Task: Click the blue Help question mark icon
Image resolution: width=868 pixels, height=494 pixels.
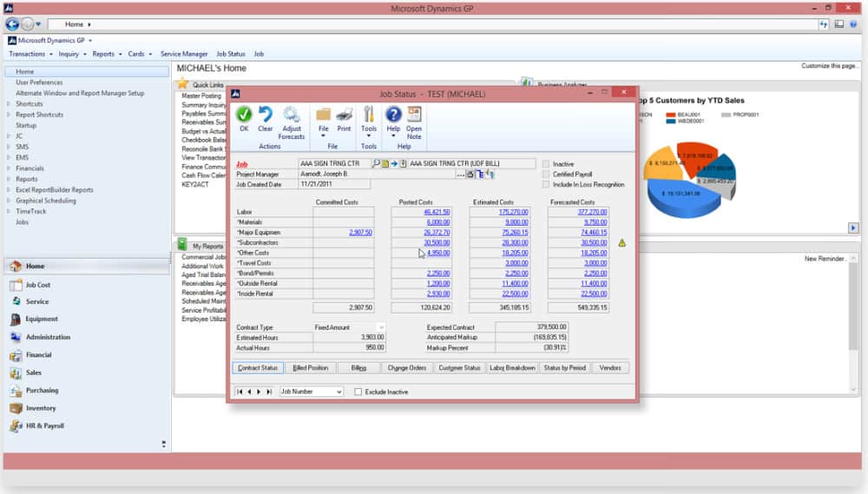Action: tap(393, 115)
